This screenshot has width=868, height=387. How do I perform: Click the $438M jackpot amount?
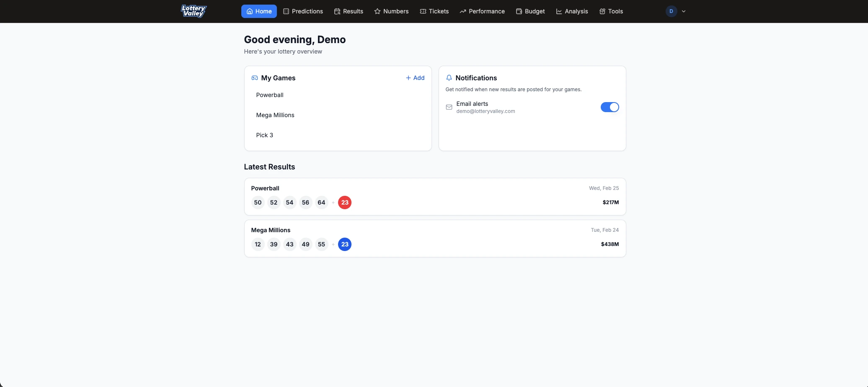click(610, 244)
